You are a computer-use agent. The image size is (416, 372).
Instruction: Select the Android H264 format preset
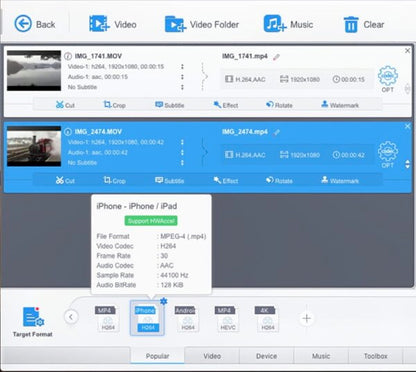(x=187, y=319)
